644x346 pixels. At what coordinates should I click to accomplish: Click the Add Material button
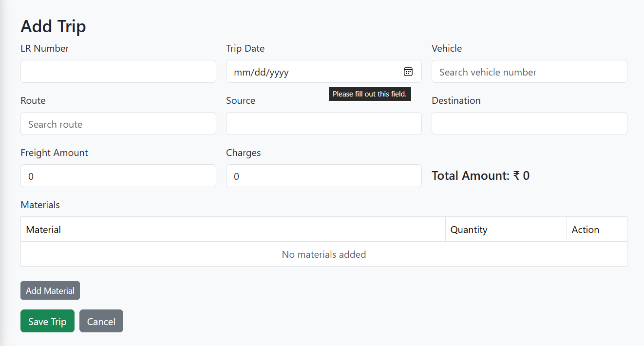pos(50,290)
